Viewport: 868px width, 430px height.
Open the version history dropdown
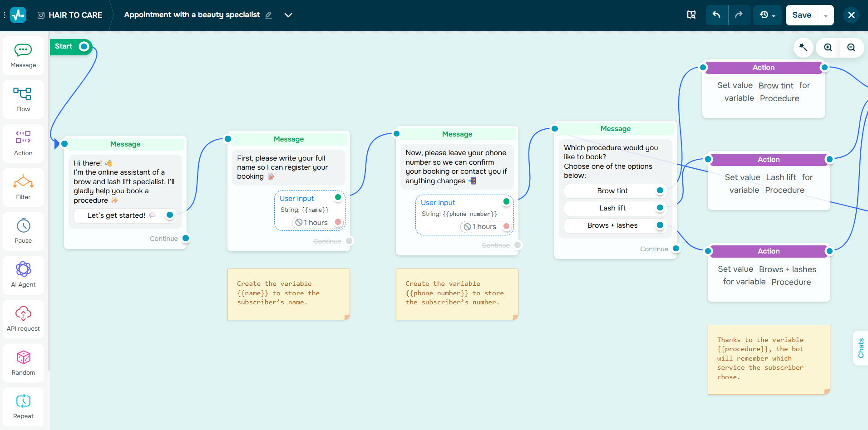[767, 15]
